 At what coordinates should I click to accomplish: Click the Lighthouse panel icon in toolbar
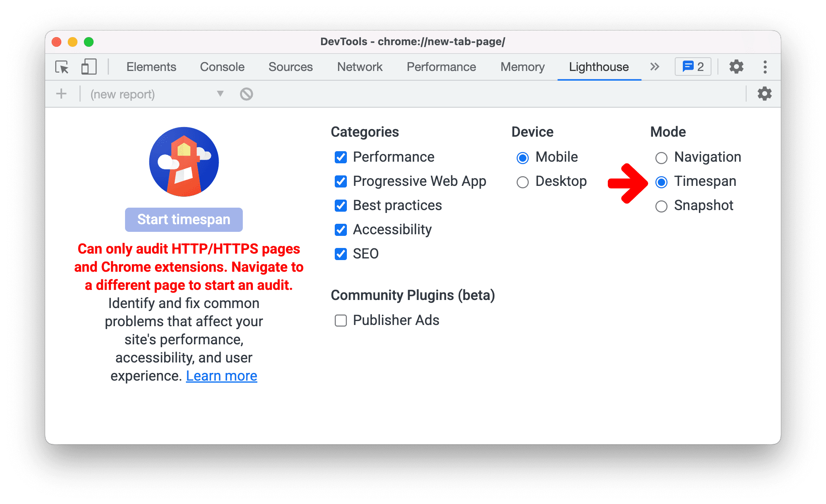pos(598,67)
